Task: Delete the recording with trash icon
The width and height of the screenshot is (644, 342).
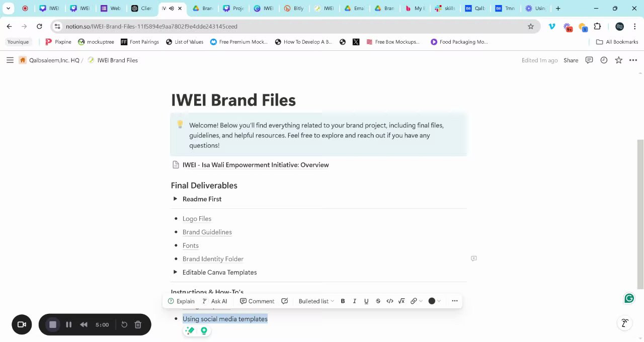Action: (x=138, y=325)
